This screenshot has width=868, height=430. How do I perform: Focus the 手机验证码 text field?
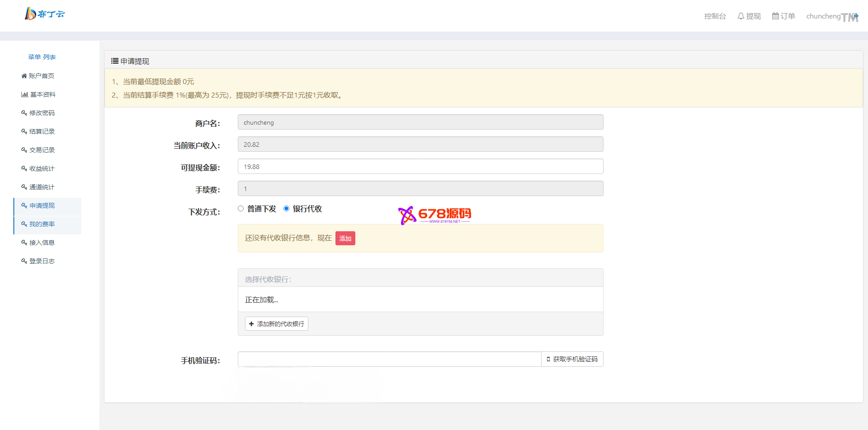(x=389, y=359)
